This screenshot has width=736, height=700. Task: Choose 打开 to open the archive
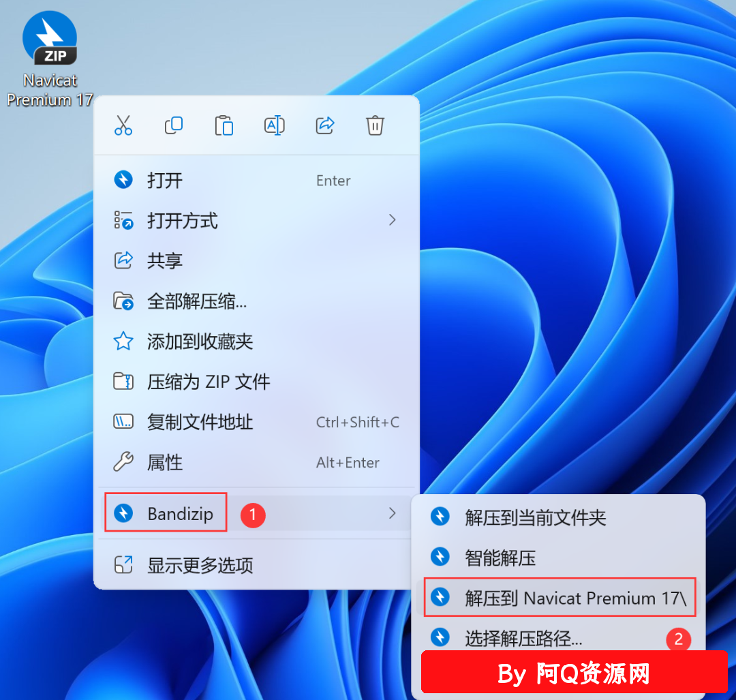(256, 180)
